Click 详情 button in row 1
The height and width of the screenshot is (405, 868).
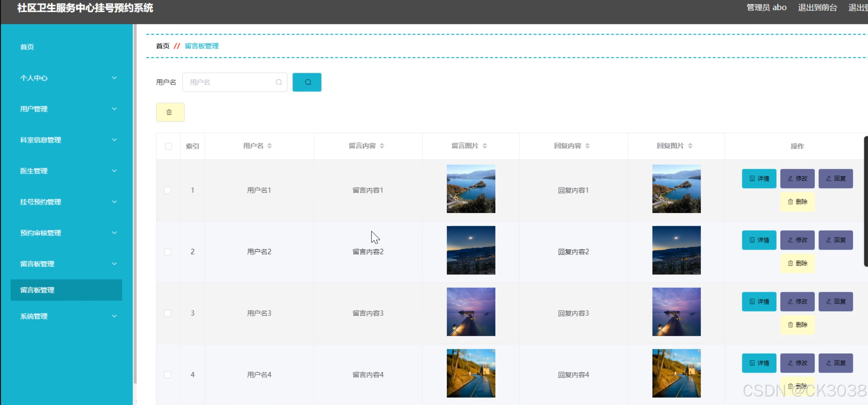pos(759,179)
